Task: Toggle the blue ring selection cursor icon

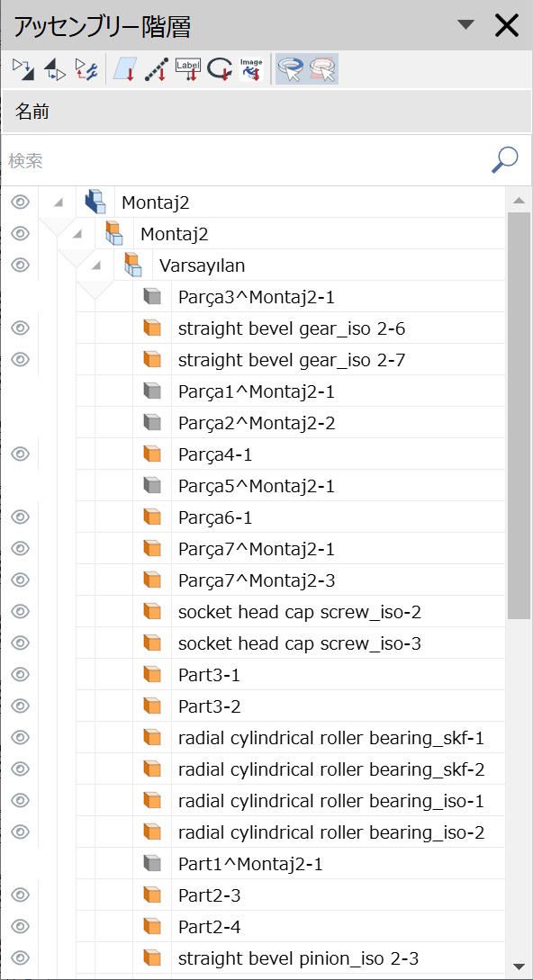Action: coord(292,68)
